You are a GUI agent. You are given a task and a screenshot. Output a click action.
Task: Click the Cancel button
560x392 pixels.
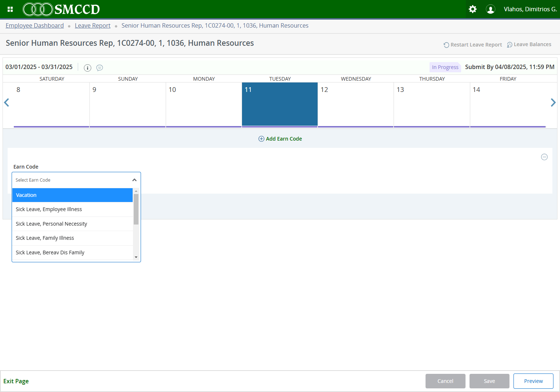click(446, 381)
